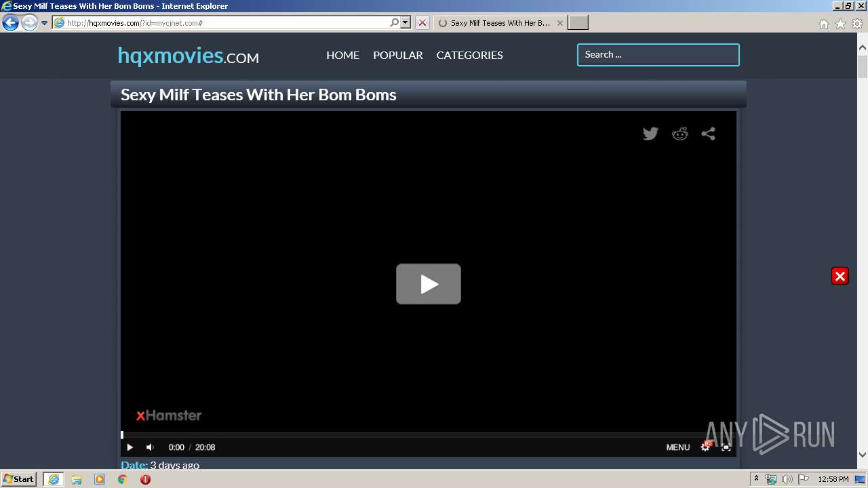
Task: Click the video progress bar
Action: [x=429, y=434]
